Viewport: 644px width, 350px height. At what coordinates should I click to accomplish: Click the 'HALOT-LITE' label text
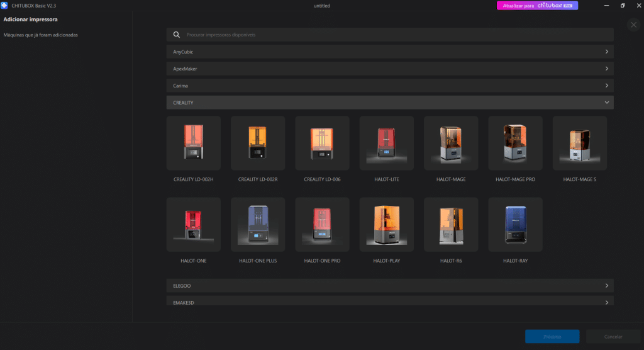click(x=387, y=179)
